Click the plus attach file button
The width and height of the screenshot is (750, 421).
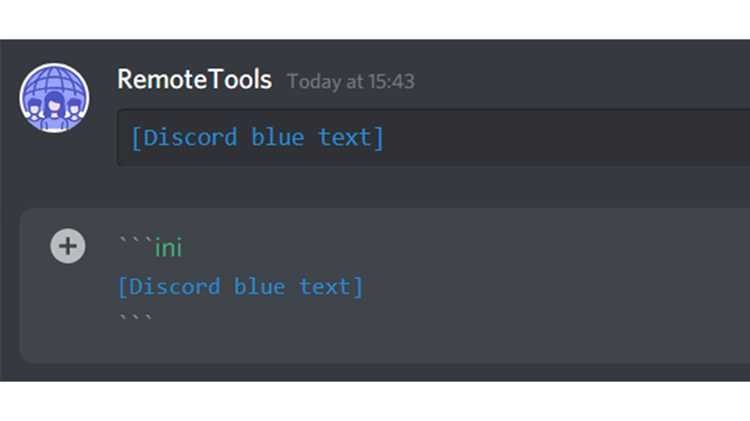[68, 246]
